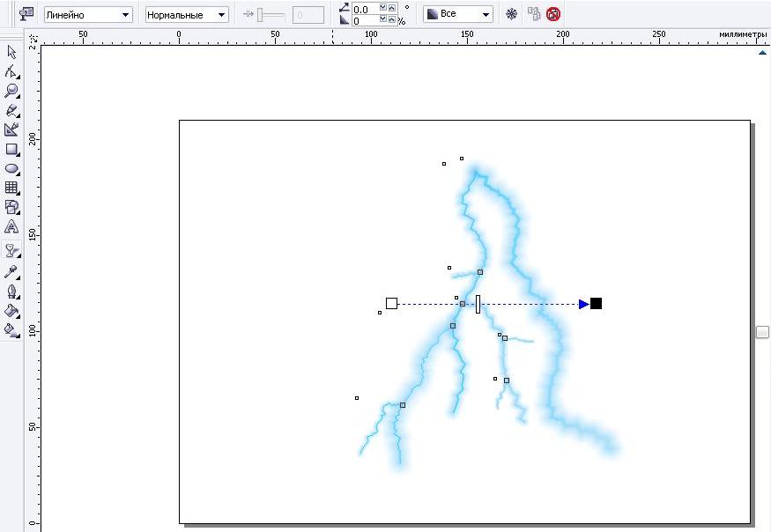Select the Fill bucket tool
The image size is (771, 532).
click(x=11, y=311)
